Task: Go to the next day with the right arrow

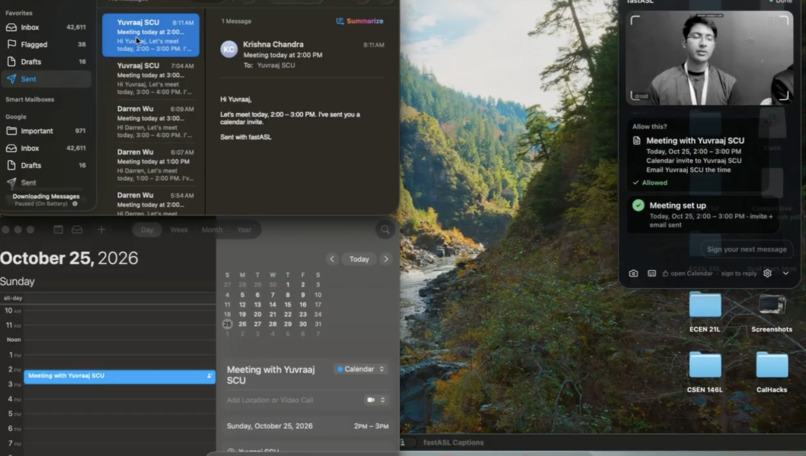Action: 386,259
